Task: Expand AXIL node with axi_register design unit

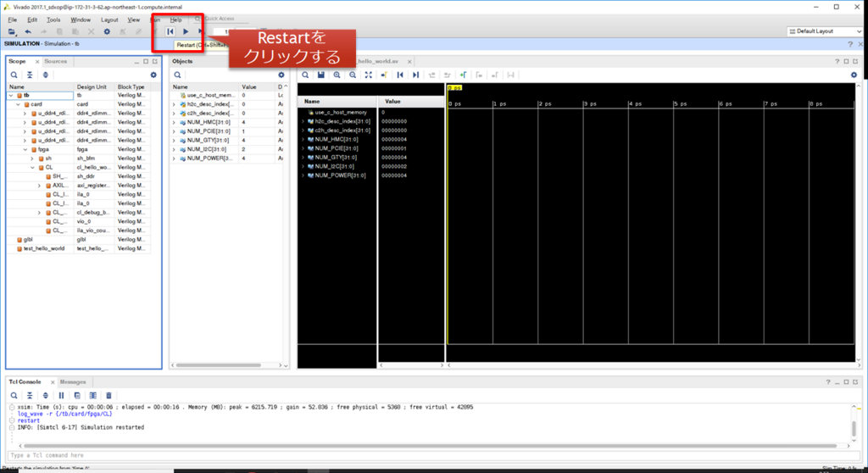Action: (39, 186)
